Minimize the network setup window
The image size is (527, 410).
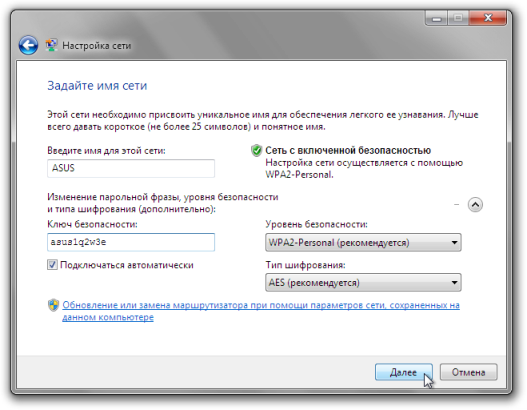pos(437,18)
